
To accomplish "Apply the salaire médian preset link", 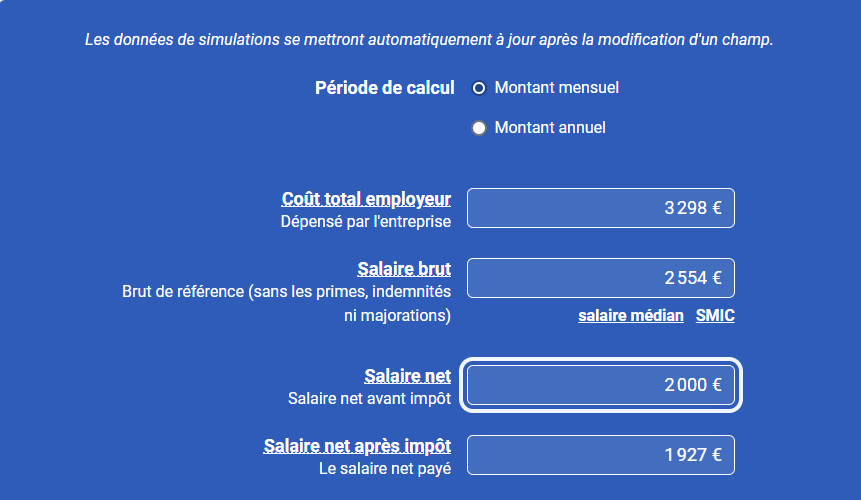I will click(x=631, y=316).
